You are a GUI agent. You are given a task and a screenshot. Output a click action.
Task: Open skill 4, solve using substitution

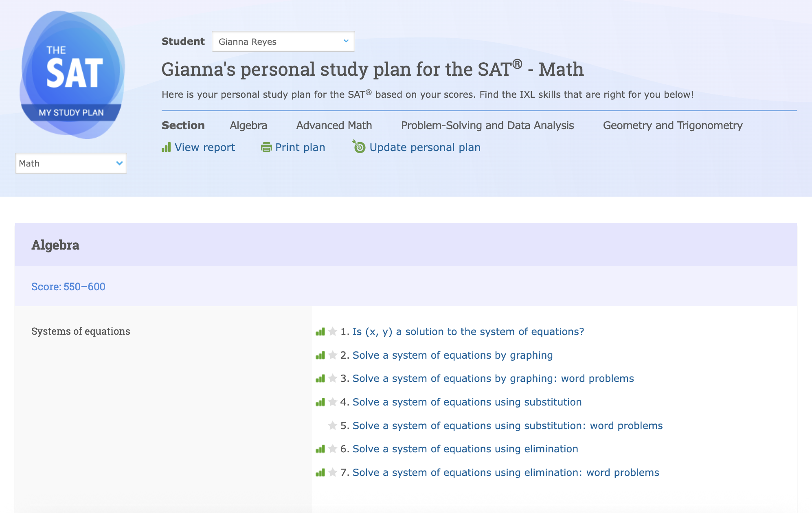coord(467,402)
